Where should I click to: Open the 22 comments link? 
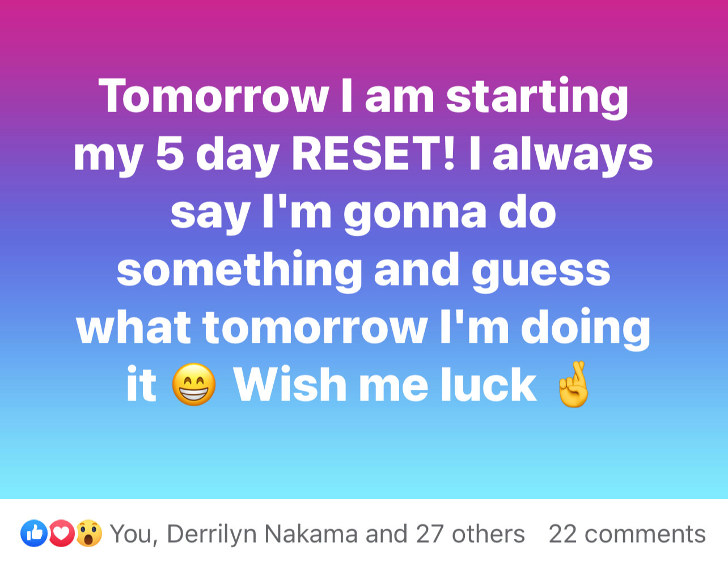pyautogui.click(x=627, y=534)
